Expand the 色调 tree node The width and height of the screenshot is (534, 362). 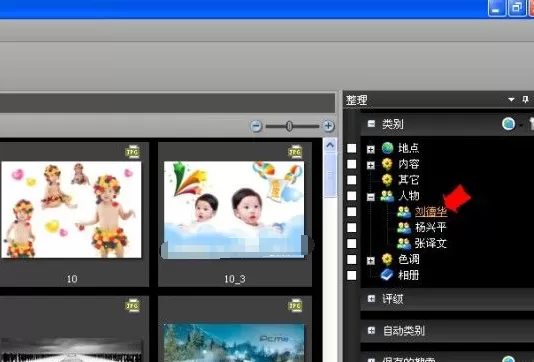click(371, 261)
